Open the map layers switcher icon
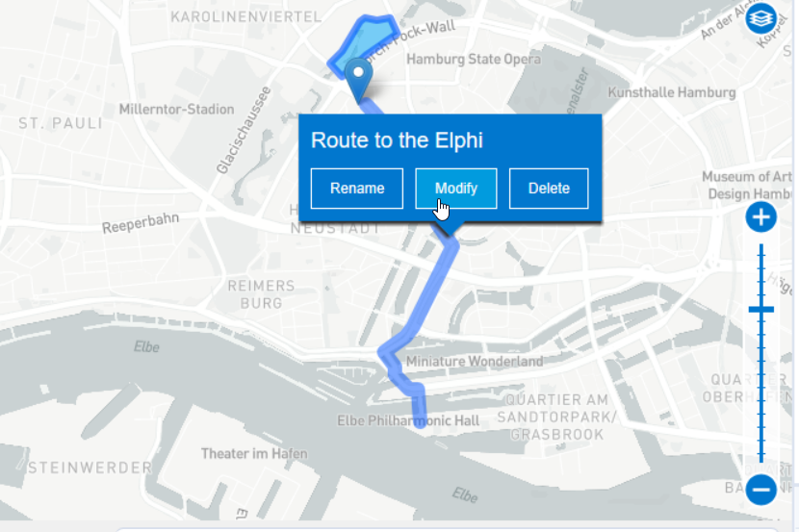The image size is (799, 532). click(x=760, y=18)
